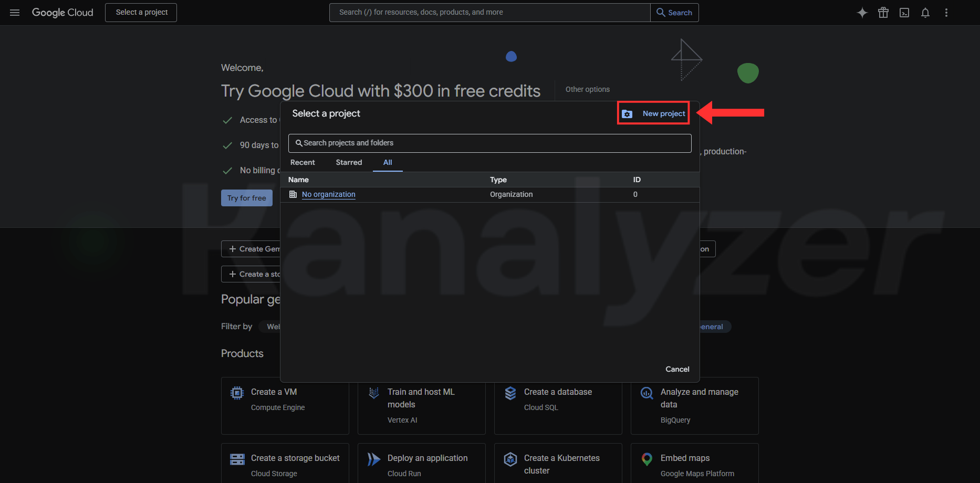Screen dimensions: 980x483
Task: Activate Cloud Shell terminal icon
Action: [904, 13]
